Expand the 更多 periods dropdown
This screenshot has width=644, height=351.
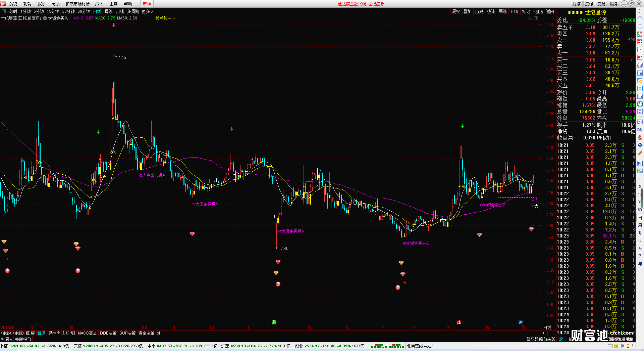click(x=147, y=11)
